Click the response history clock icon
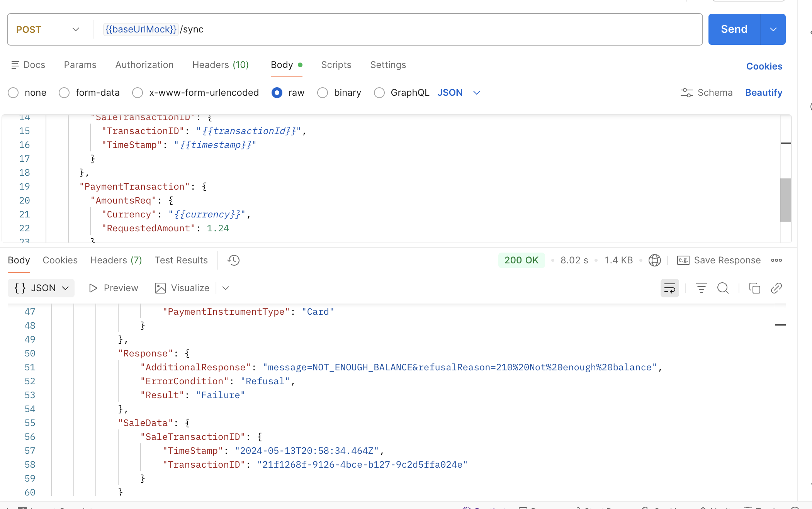 (233, 260)
